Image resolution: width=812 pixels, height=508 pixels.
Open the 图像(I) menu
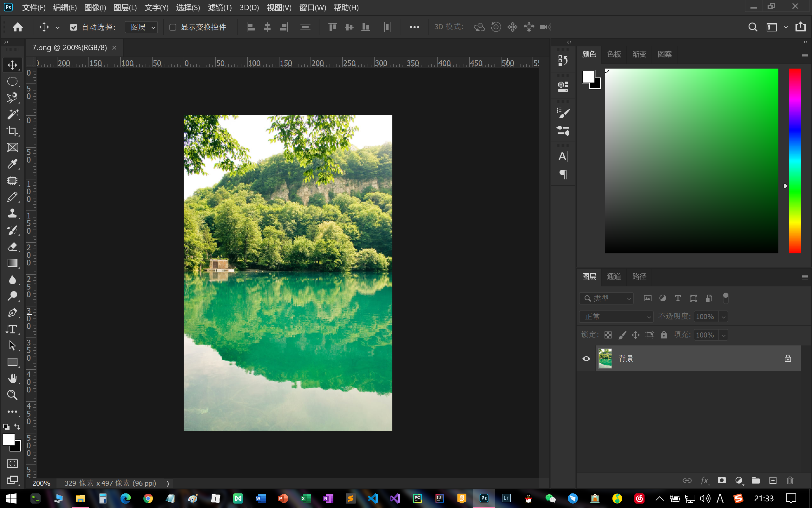95,7
